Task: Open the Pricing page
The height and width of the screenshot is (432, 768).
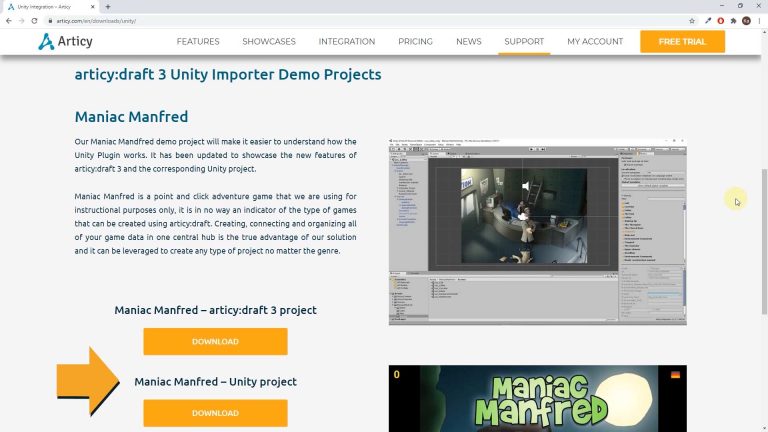Action: coord(415,42)
